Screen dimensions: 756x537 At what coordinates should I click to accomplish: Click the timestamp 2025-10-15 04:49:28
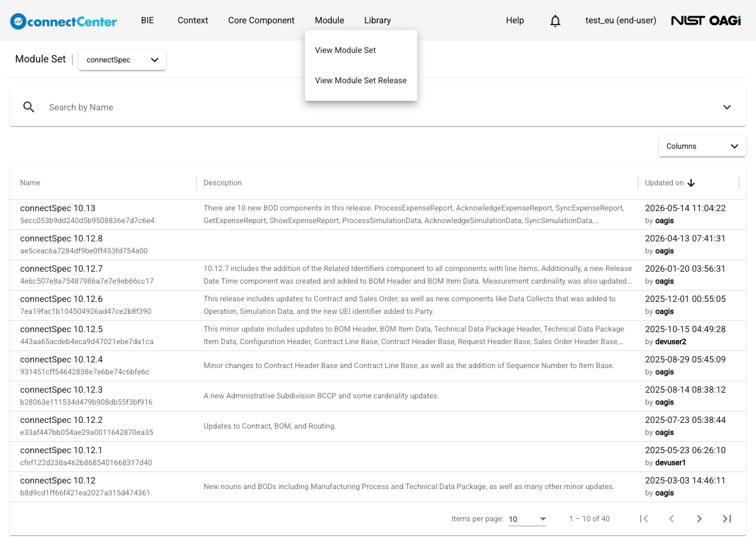[685, 329]
